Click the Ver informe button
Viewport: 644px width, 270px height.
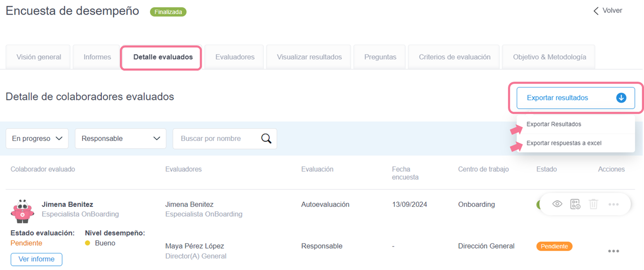coord(36,259)
